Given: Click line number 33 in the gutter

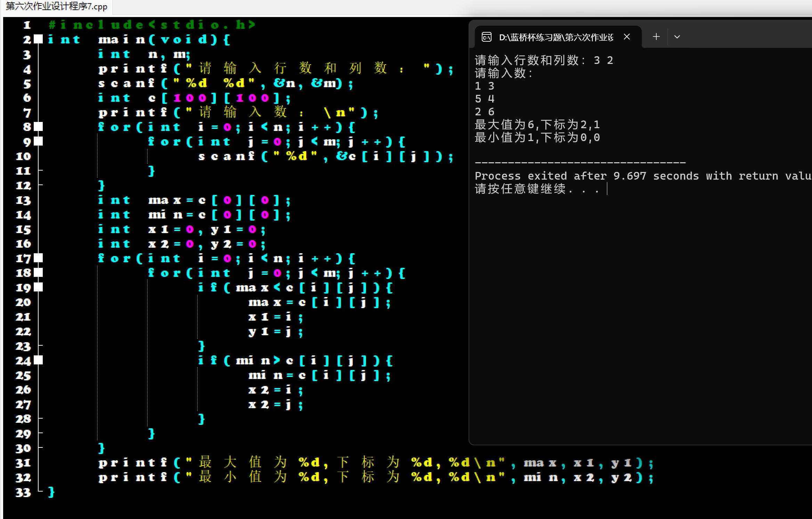Looking at the screenshot, I should [x=23, y=492].
